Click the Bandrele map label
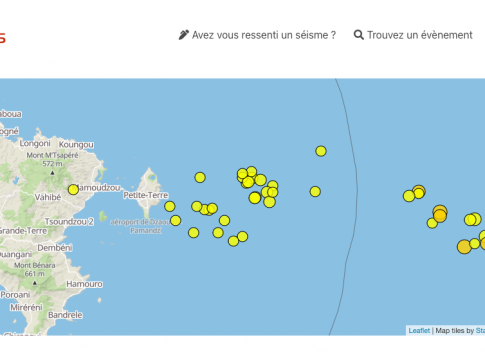Screen dimensions: 485x360 tap(65, 315)
